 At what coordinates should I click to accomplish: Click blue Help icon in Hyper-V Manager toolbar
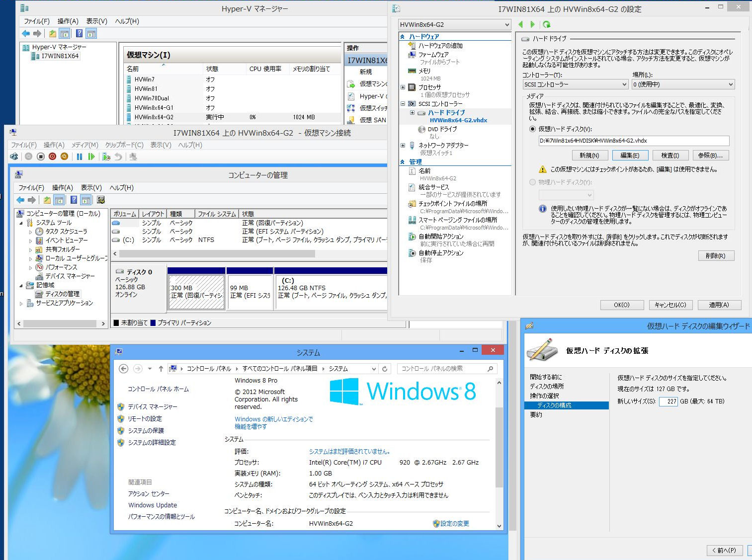[79, 33]
